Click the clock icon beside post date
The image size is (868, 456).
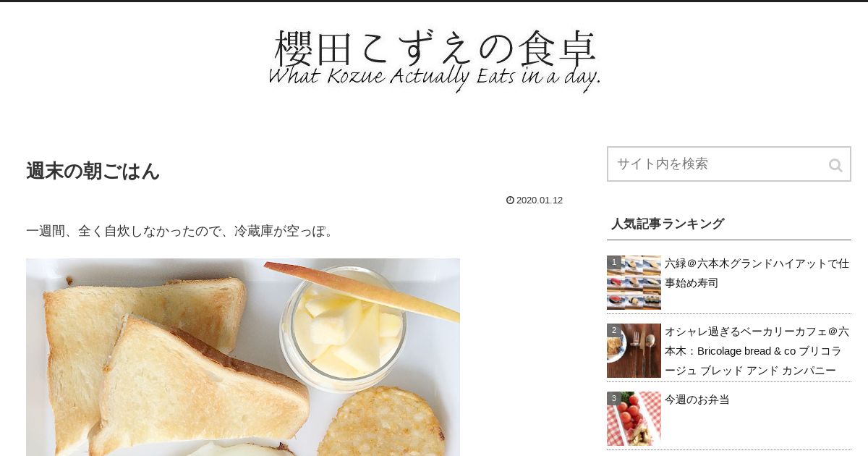[510, 200]
